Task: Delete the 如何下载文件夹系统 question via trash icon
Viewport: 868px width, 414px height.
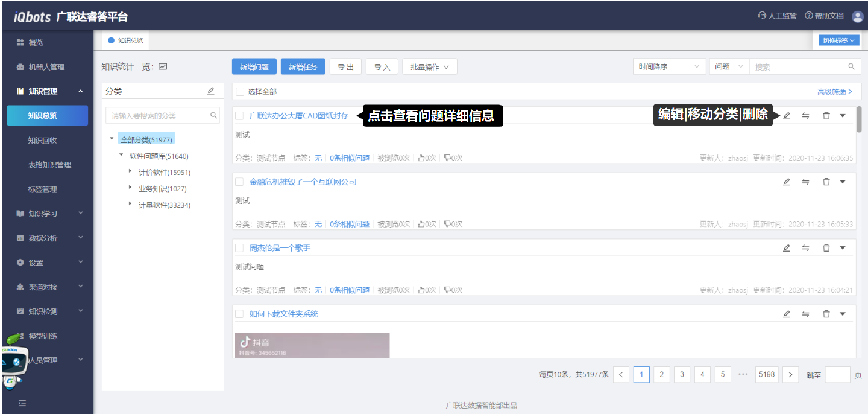Action: point(826,314)
